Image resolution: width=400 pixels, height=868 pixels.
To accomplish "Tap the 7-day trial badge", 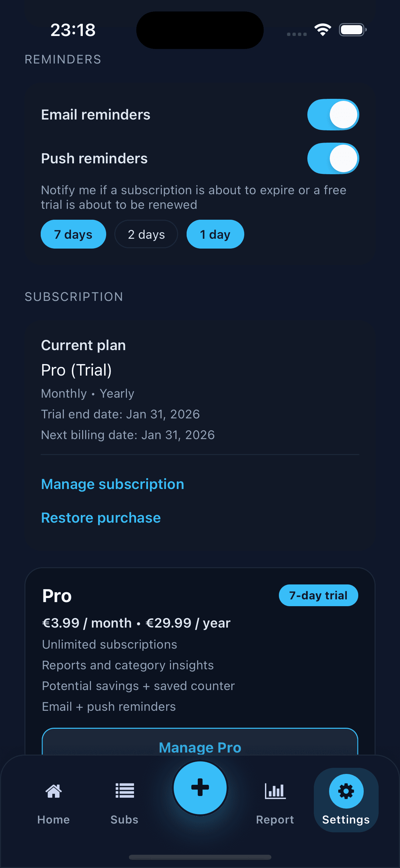I will [318, 595].
